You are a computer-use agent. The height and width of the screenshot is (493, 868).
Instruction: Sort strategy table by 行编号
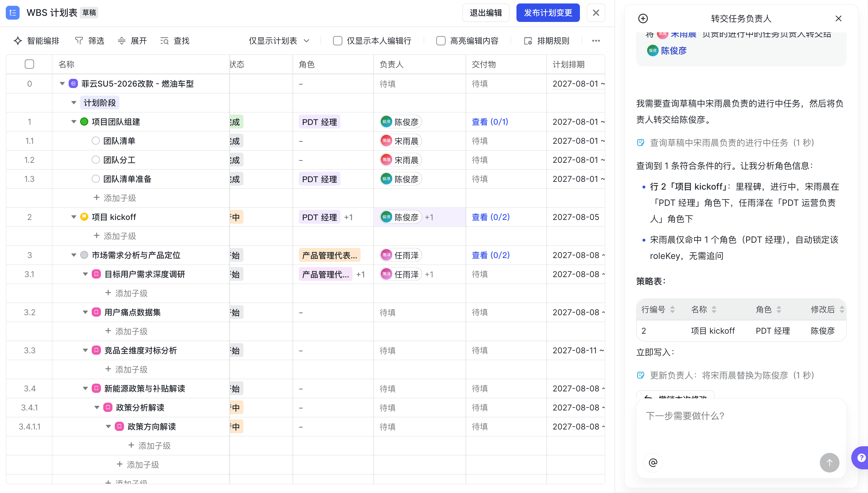pyautogui.click(x=672, y=309)
